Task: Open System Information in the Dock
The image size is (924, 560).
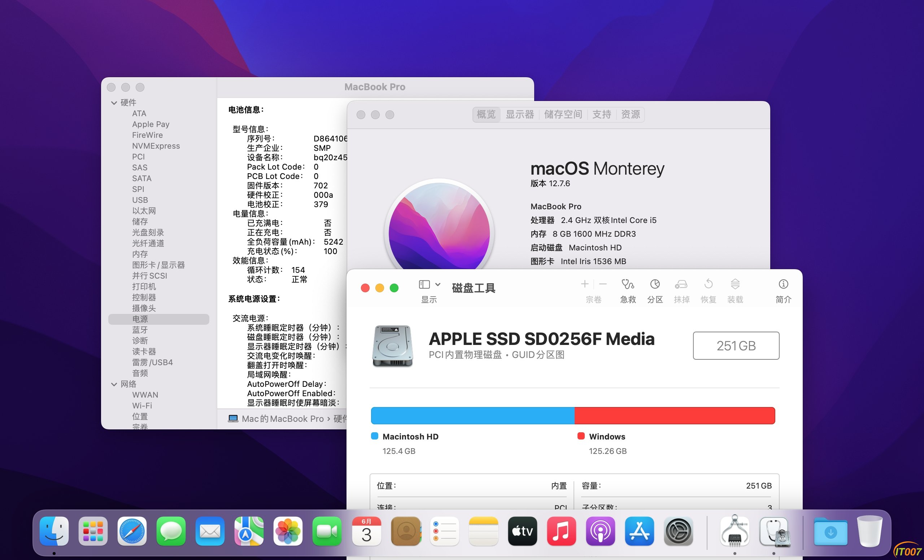Action: pos(735,531)
